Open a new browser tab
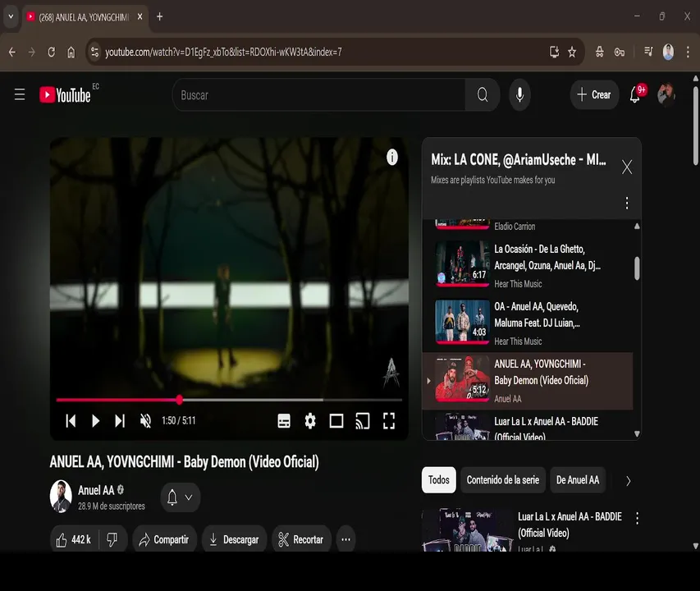Screen dimensions: 700x591 click(159, 17)
